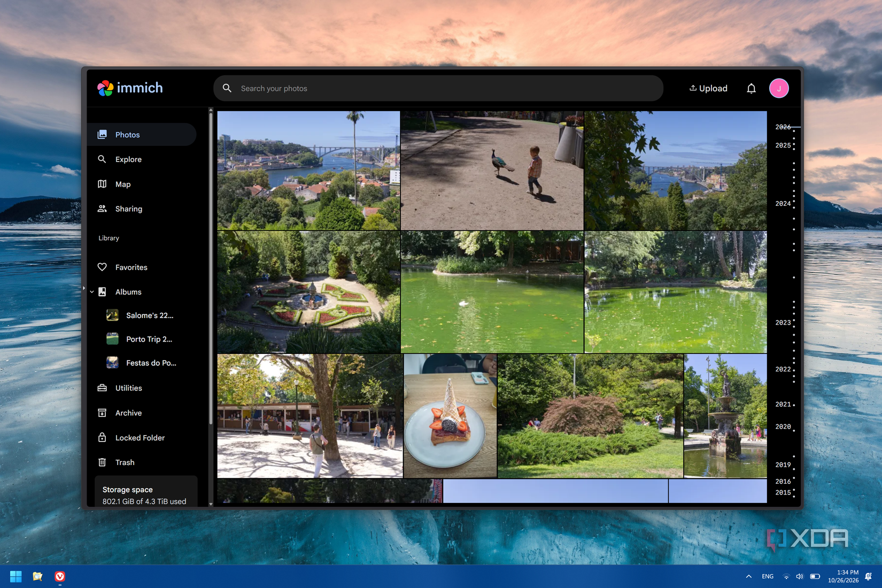Open Utilities via the briefcase icon
882x588 pixels.
pos(102,388)
